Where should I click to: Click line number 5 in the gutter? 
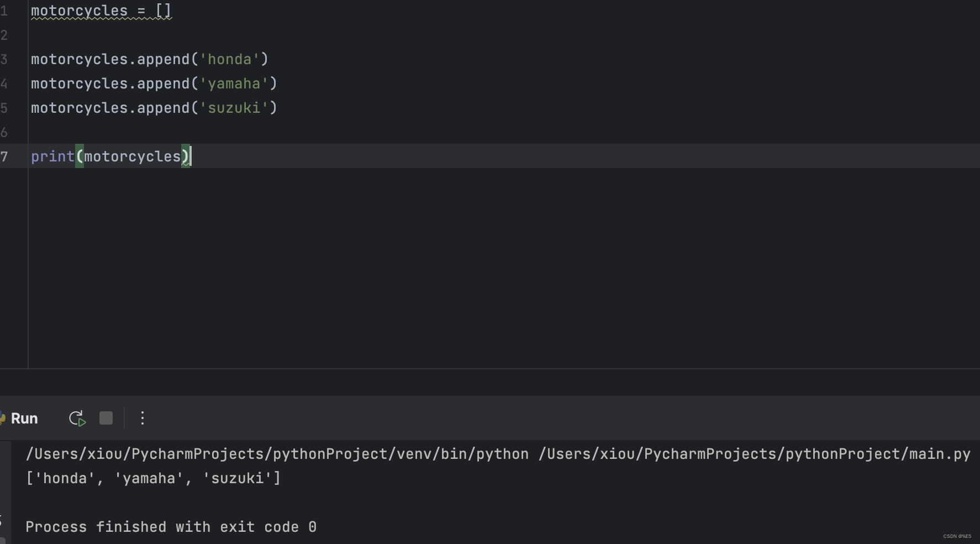click(x=4, y=108)
